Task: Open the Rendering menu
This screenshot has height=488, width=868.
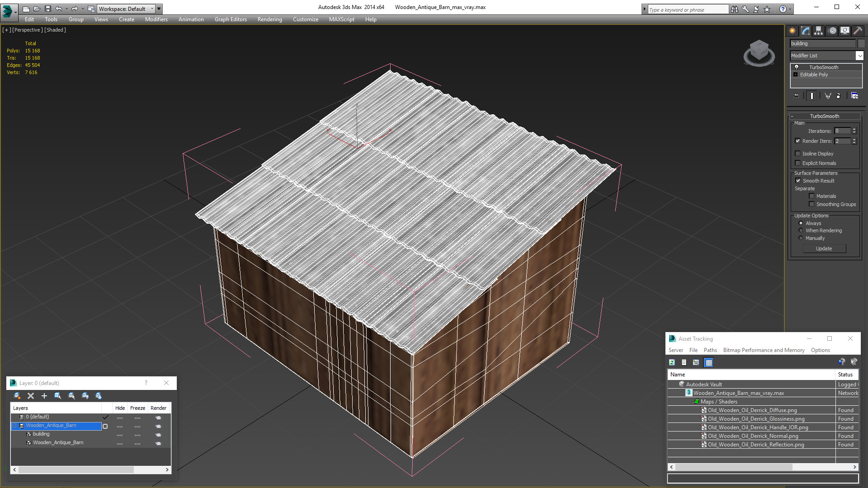Action: [x=269, y=19]
